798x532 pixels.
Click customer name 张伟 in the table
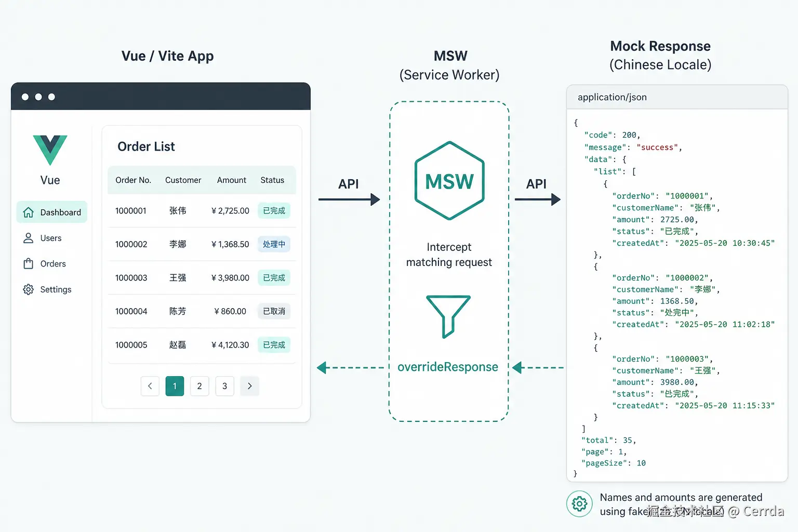point(178,211)
